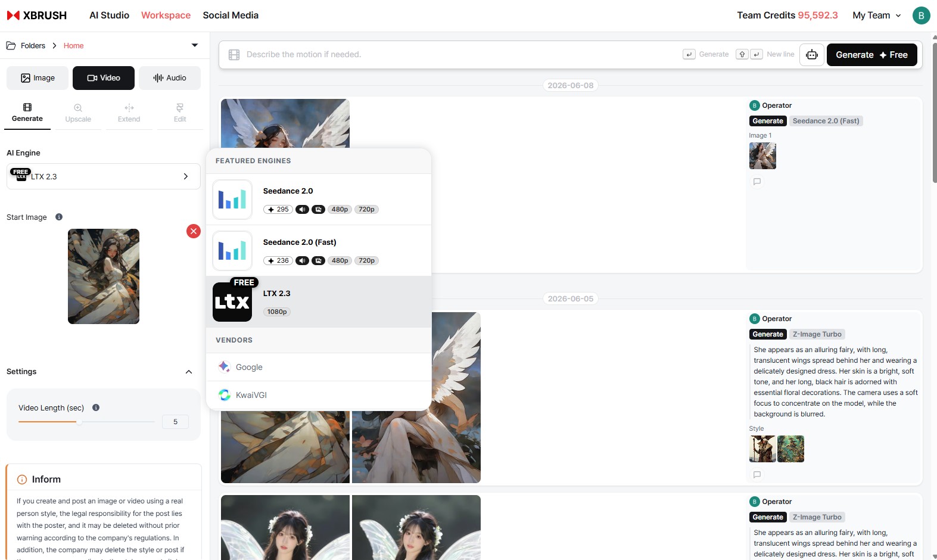This screenshot has height=560, width=937.
Task: Click the Start Image thumbnail
Action: [x=104, y=276]
